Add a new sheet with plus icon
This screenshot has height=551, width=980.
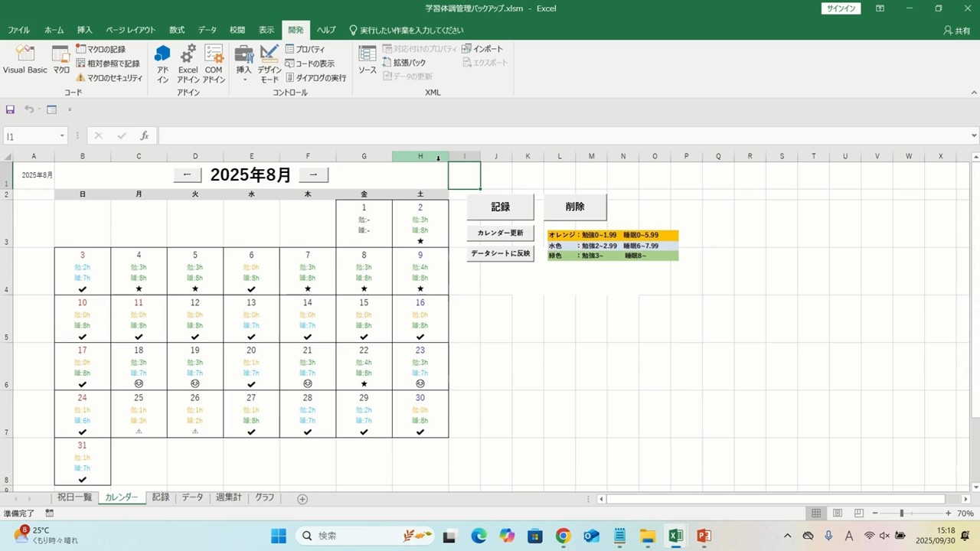[302, 499]
